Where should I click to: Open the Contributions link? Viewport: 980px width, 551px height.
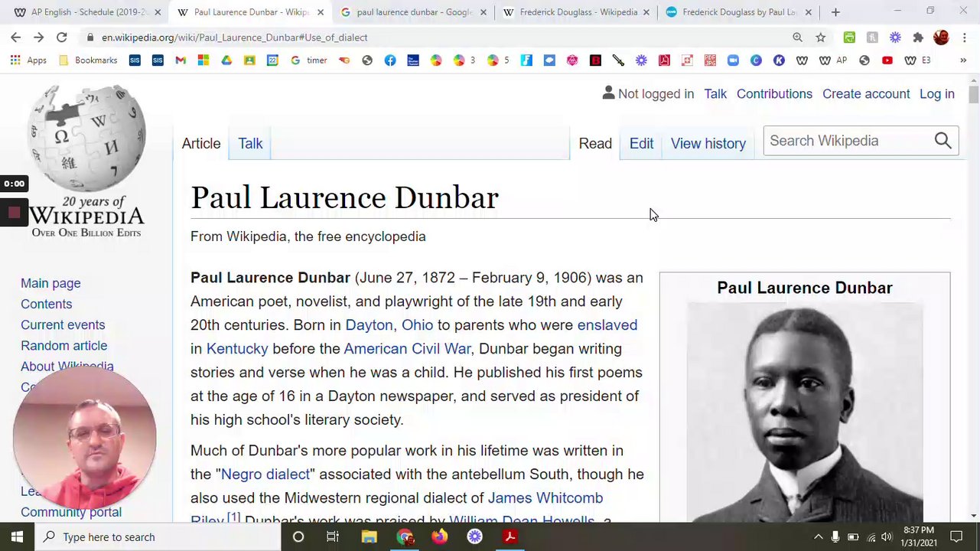coord(774,93)
